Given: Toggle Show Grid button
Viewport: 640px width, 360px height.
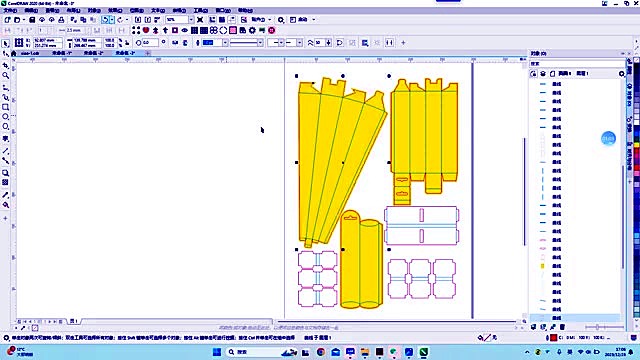Looking at the screenshot, I should (x=222, y=20).
